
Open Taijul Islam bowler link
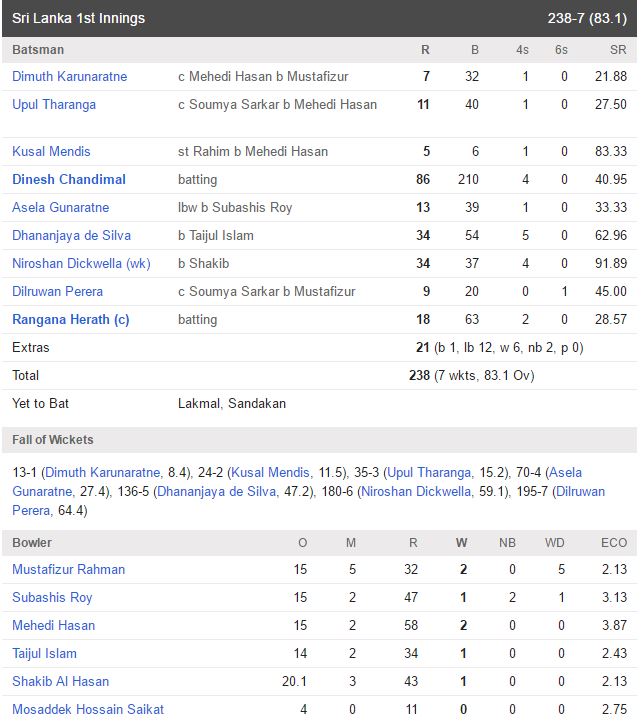point(44,653)
